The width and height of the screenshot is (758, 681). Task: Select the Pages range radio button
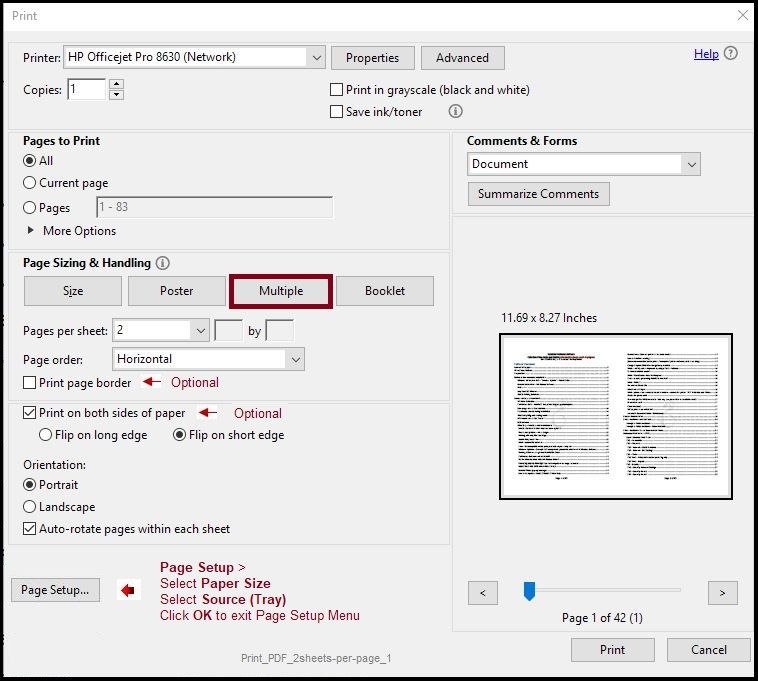coord(29,207)
